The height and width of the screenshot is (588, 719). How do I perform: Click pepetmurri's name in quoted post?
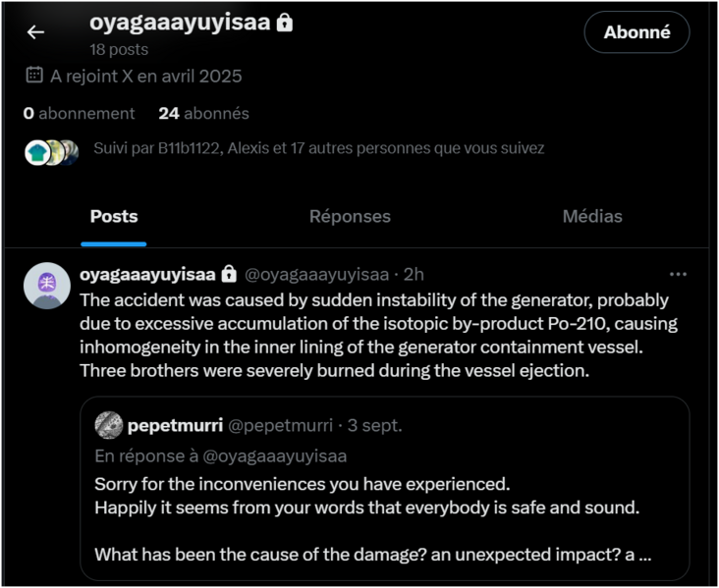175,426
